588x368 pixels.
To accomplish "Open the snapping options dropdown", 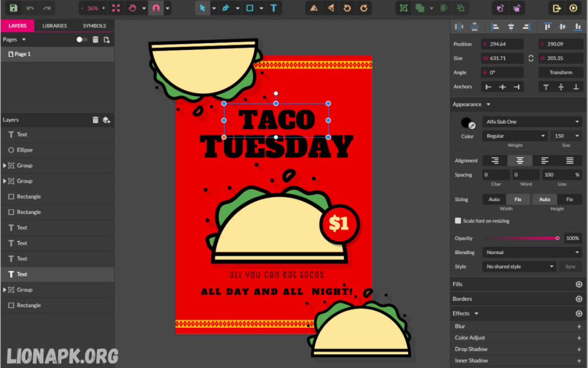I will (168, 8).
